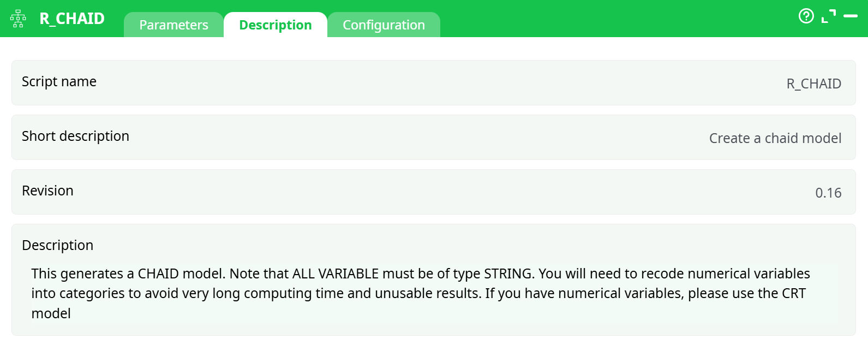Open the Configuration tab
Viewport: 868px width, 345px height.
click(x=384, y=25)
